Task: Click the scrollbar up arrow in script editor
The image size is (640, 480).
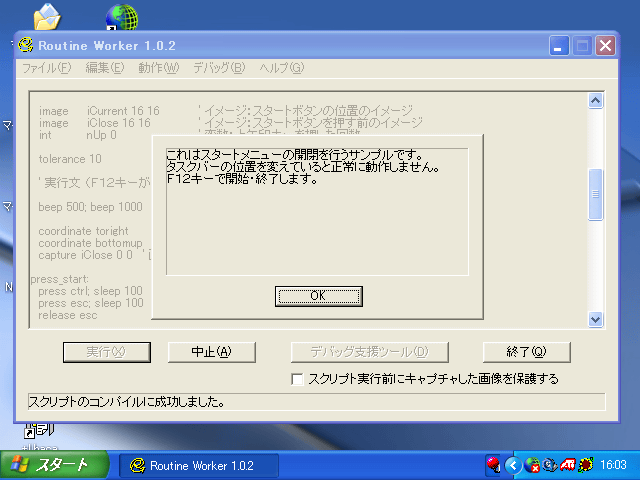Action: (595, 100)
